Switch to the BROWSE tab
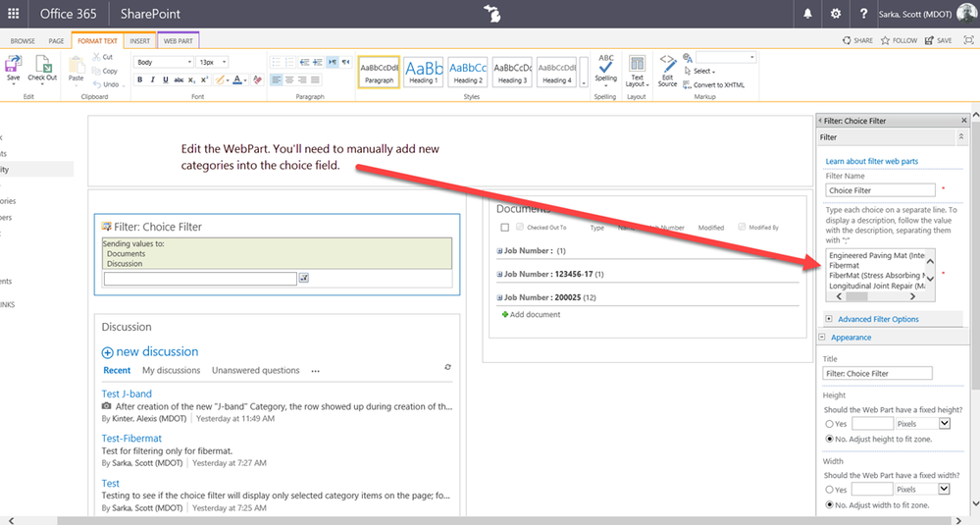This screenshot has width=980, height=525. click(23, 41)
